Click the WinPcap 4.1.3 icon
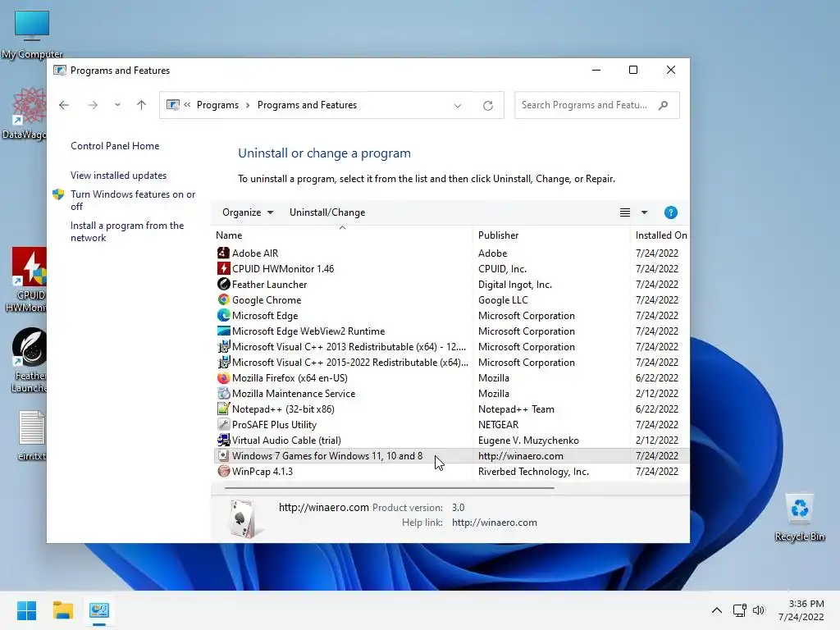840x630 pixels. point(223,471)
